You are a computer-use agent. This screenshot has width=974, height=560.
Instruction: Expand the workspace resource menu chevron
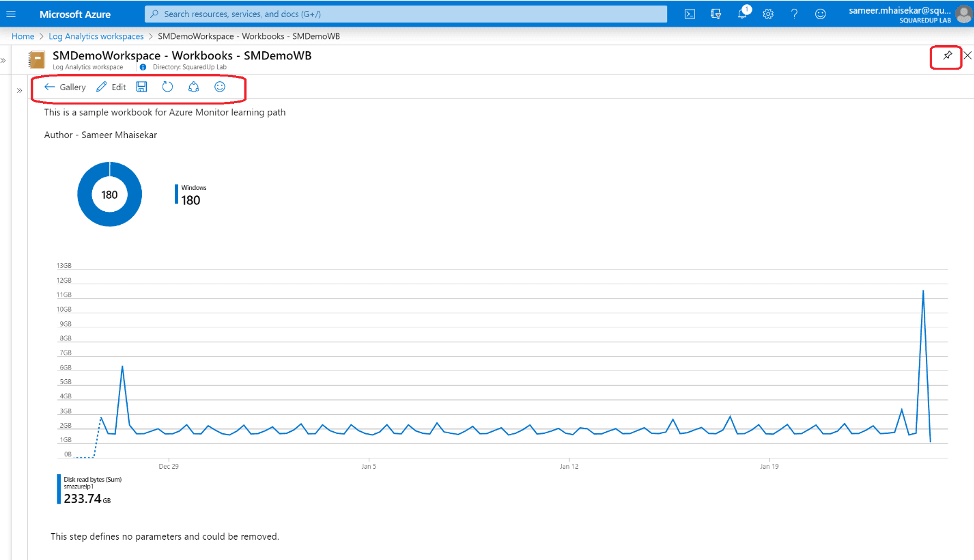pyautogui.click(x=19, y=91)
